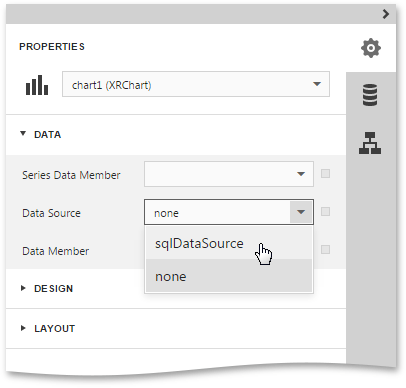
Task: Click the PROPERTIES panel heading
Action: [x=52, y=47]
